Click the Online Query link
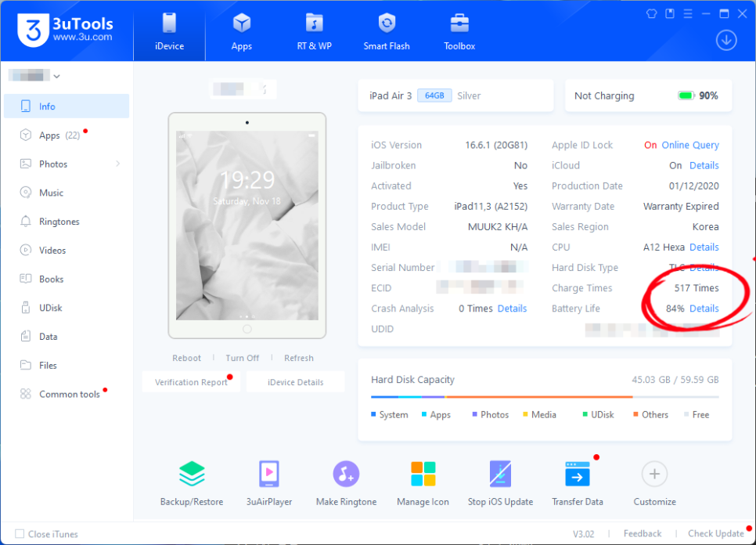756x545 pixels. (x=690, y=145)
